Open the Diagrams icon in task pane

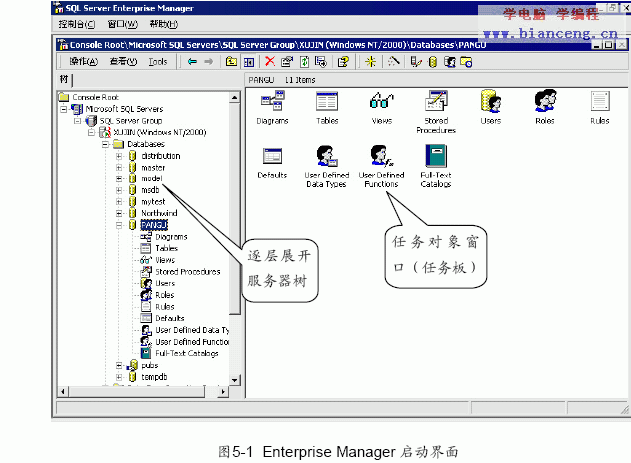[x=272, y=101]
